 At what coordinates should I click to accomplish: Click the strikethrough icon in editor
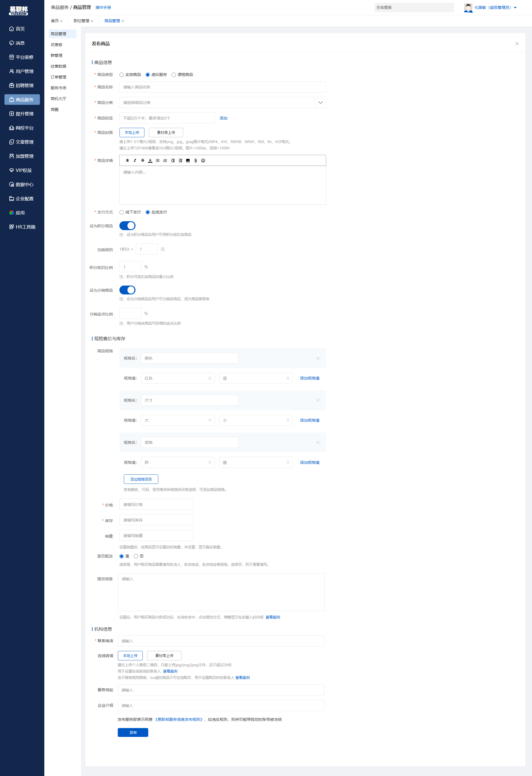pos(142,161)
